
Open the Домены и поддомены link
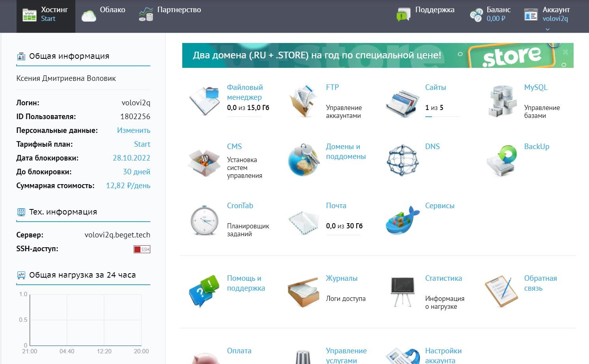point(346,151)
